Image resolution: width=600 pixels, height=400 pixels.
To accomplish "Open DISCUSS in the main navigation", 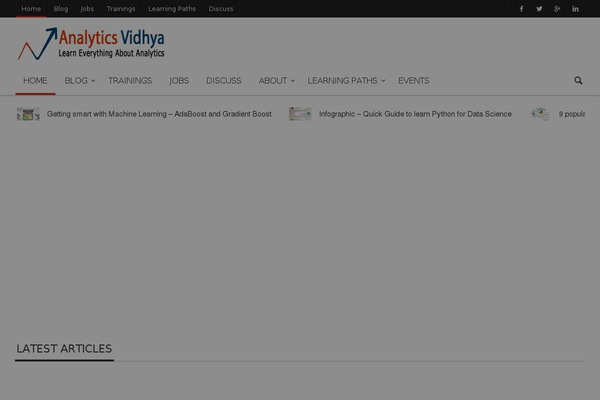I will pos(223,81).
